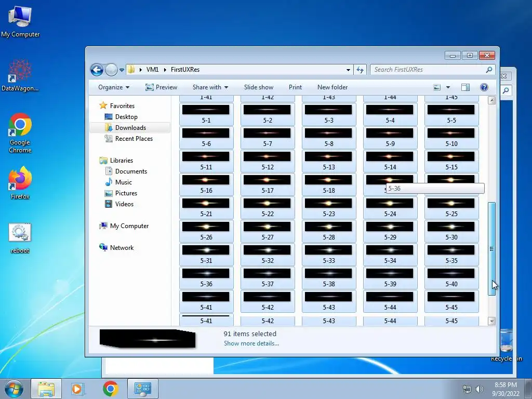Image resolution: width=532 pixels, height=399 pixels.
Task: Select Libraries in navigation pane
Action: click(116, 161)
